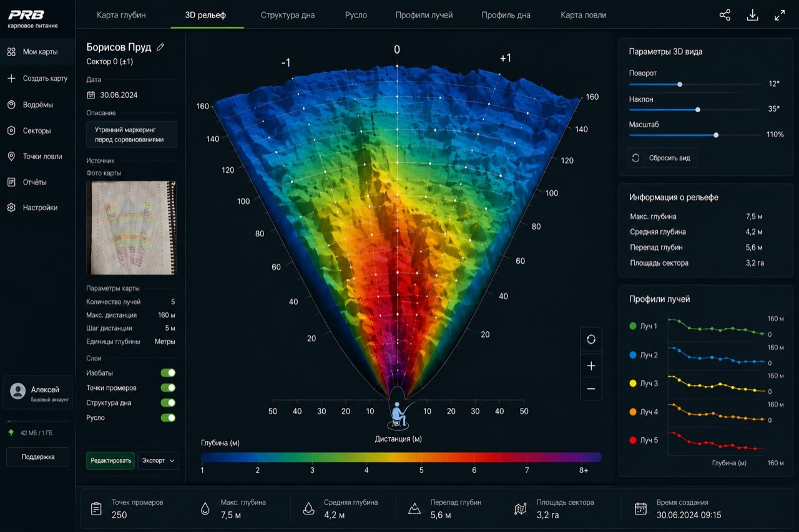
Task: Open the Профиль дна tab
Action: coord(506,15)
